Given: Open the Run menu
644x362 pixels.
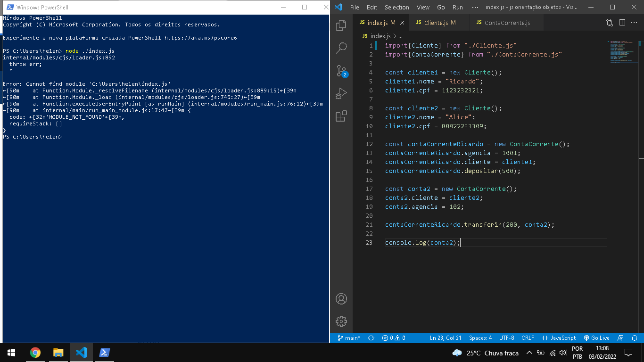Looking at the screenshot, I should click(x=457, y=7).
